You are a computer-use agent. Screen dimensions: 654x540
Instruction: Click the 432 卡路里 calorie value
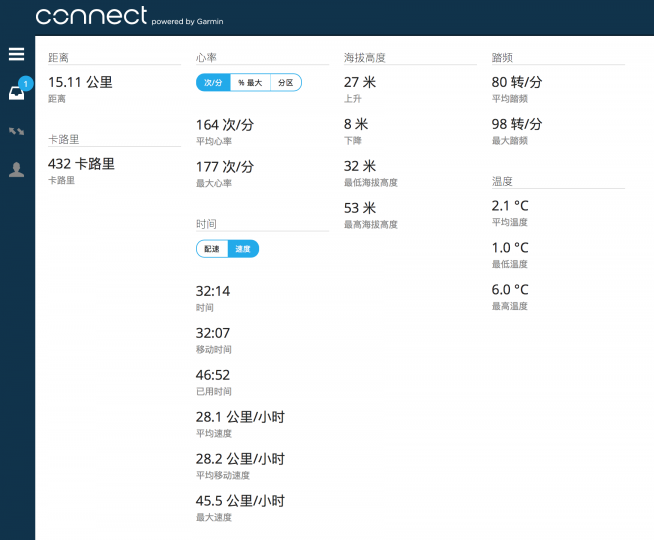point(81,164)
